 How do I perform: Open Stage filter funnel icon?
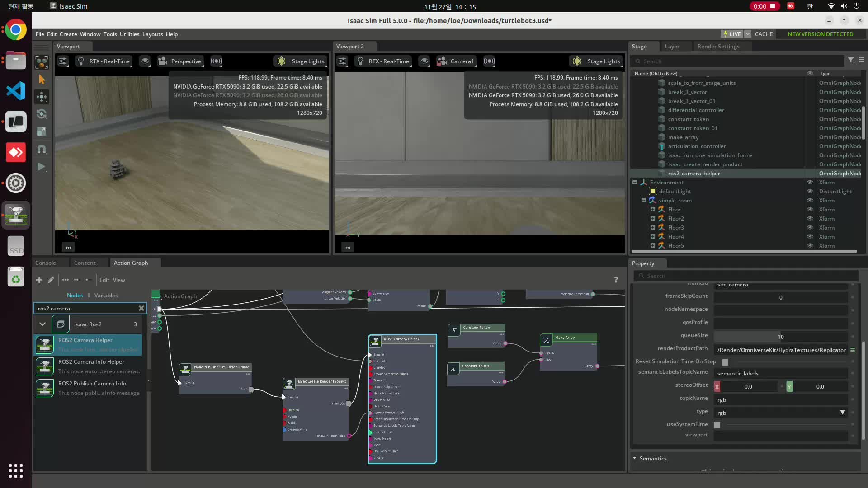[851, 61]
